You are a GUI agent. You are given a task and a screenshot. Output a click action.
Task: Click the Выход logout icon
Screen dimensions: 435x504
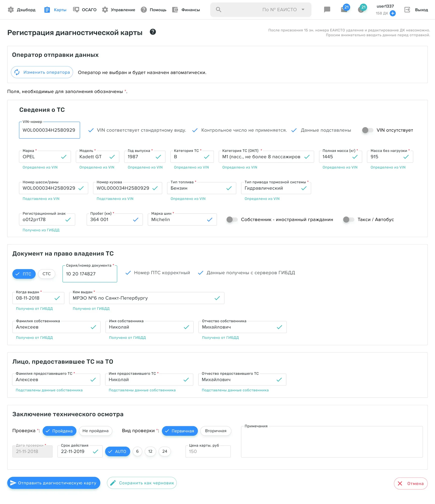point(407,10)
